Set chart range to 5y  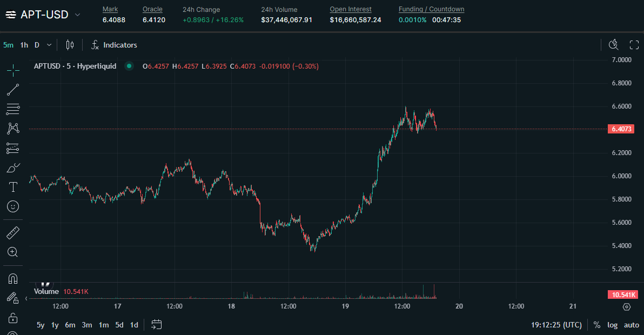(40, 325)
